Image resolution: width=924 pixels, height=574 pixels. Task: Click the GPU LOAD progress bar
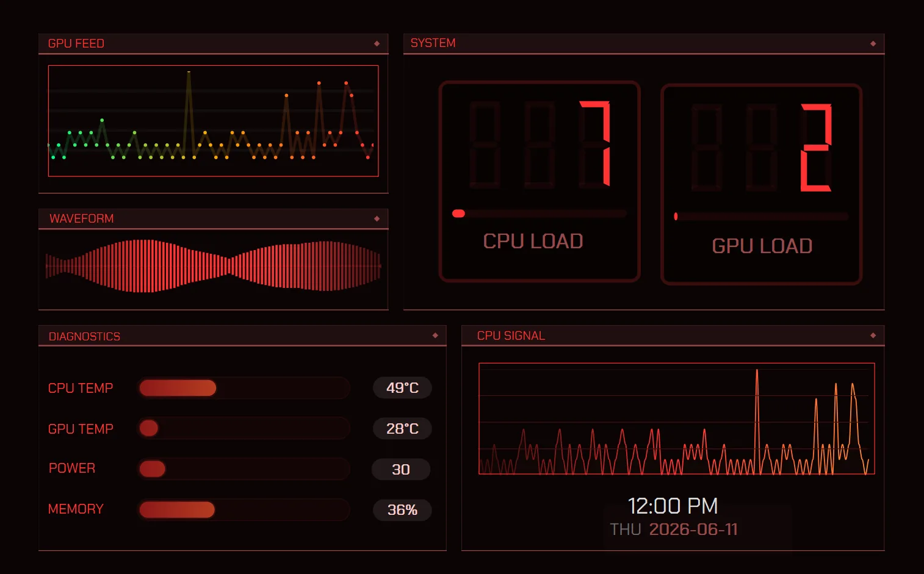point(761,217)
